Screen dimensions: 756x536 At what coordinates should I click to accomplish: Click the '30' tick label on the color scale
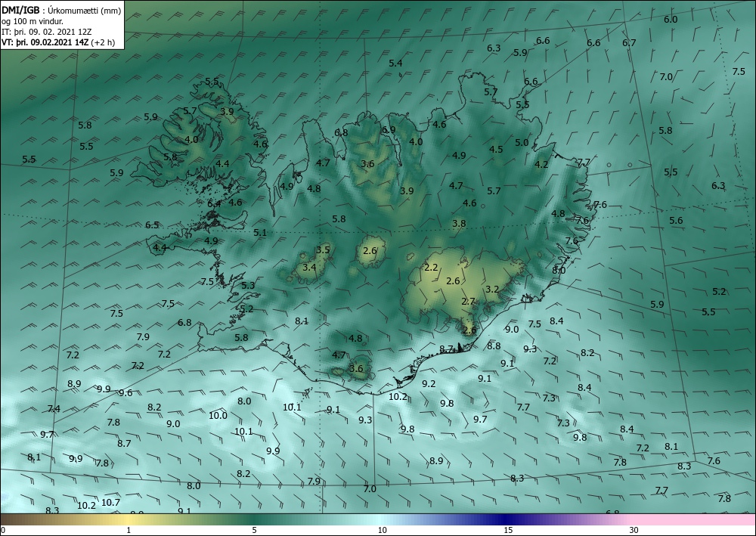(634, 530)
